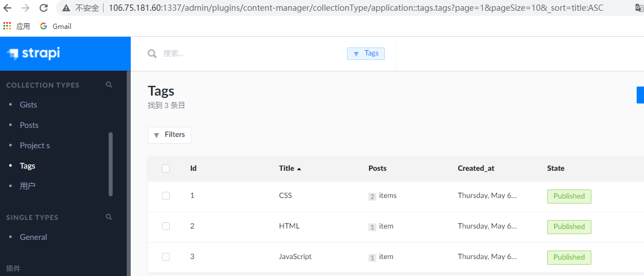644x276 pixels.
Task: Open the Filters button
Action: 169,135
